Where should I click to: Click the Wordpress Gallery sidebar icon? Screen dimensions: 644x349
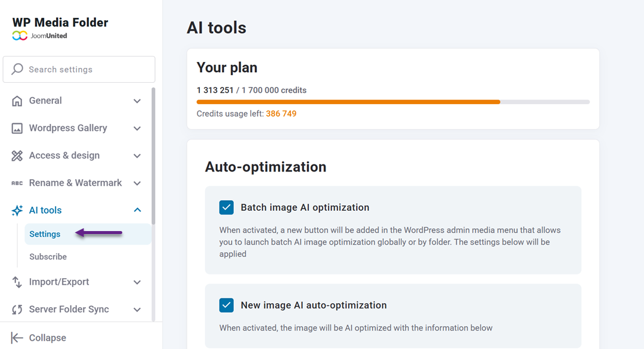pos(16,127)
